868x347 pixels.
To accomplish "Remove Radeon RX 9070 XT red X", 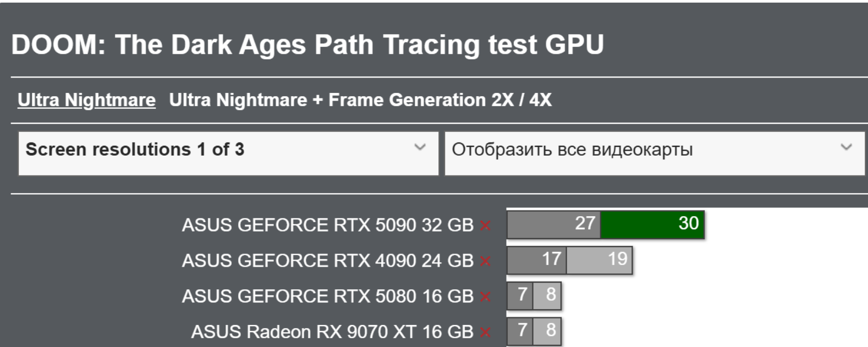I will 485,333.
